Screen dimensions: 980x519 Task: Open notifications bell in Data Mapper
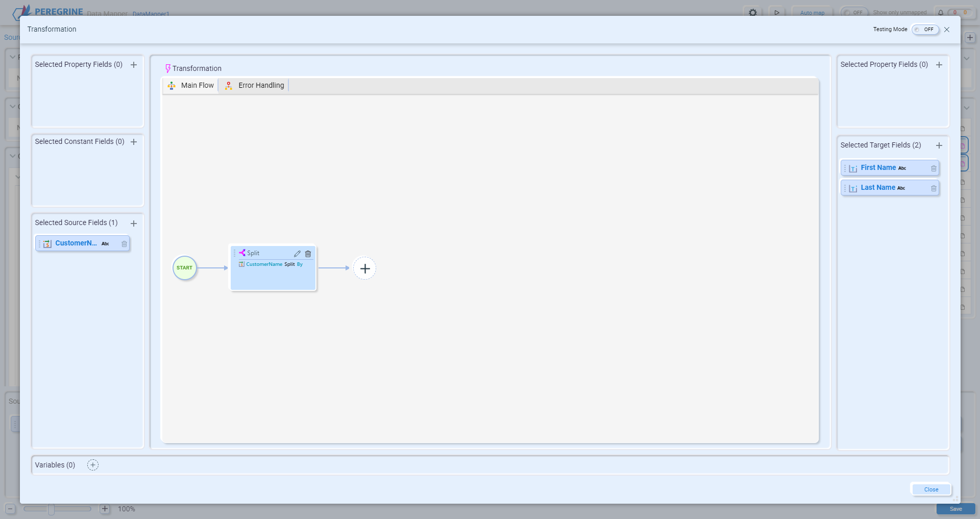tap(941, 13)
